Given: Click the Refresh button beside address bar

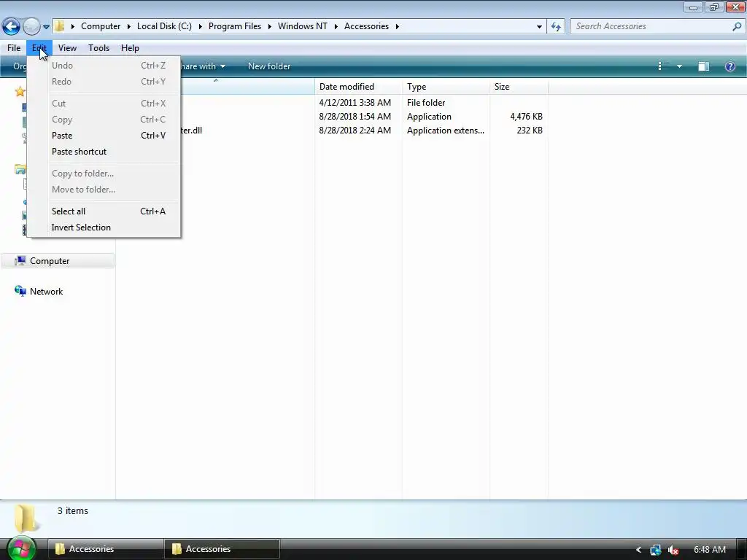Looking at the screenshot, I should pyautogui.click(x=556, y=27).
